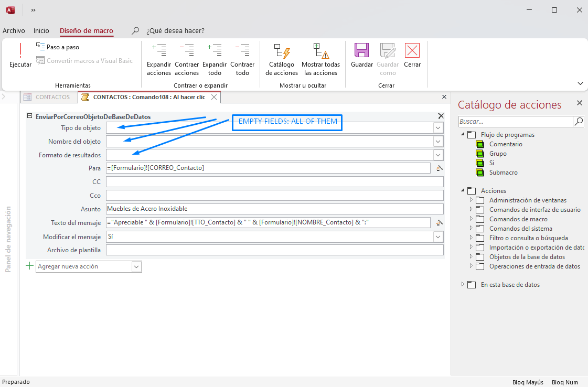Open Agregar nueva acción dropdown

click(136, 266)
